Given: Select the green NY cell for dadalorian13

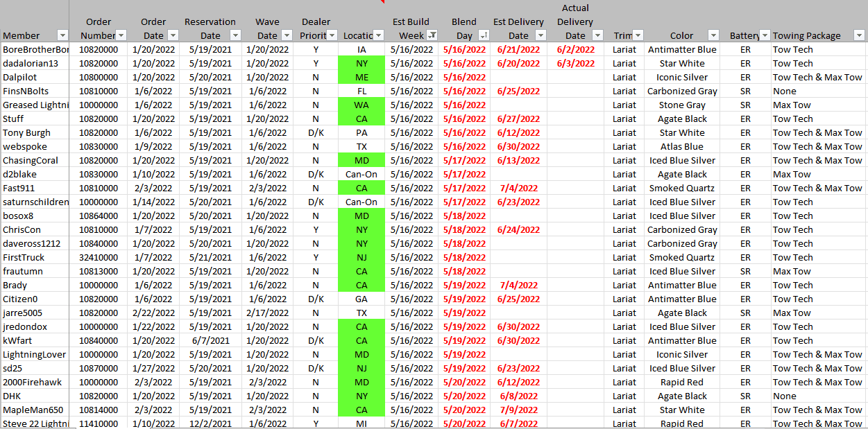Looking at the screenshot, I should (361, 63).
